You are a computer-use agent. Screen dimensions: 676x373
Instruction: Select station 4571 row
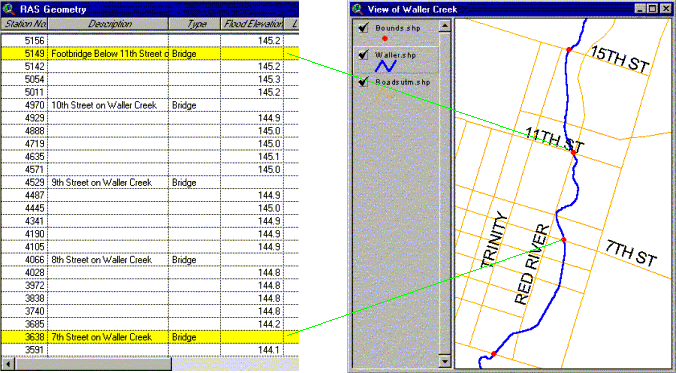tap(150, 169)
